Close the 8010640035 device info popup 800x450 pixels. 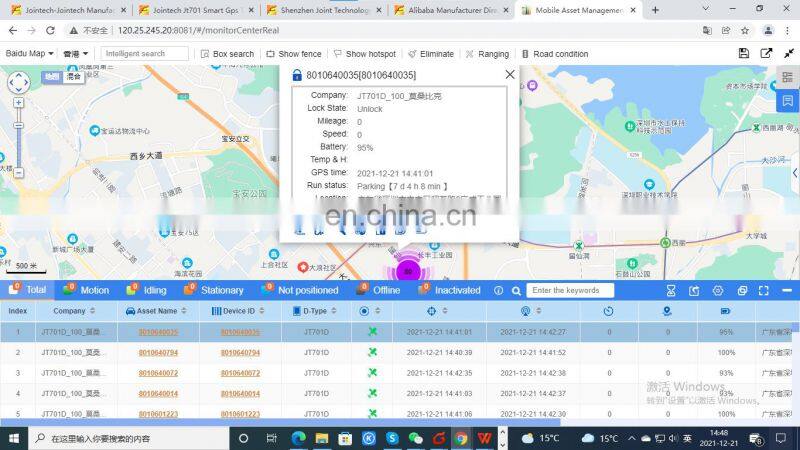pos(510,74)
